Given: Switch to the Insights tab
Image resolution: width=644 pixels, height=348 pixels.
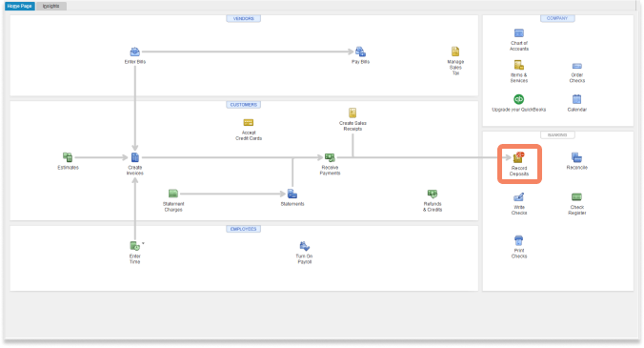Looking at the screenshot, I should [50, 6].
